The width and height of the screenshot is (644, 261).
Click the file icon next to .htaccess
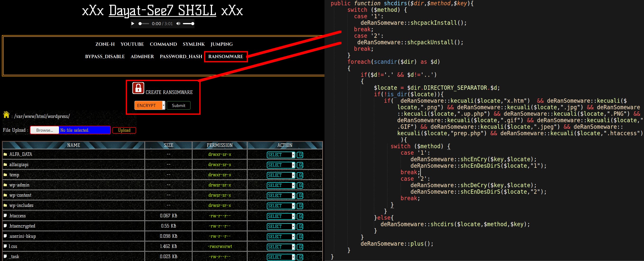click(x=5, y=216)
